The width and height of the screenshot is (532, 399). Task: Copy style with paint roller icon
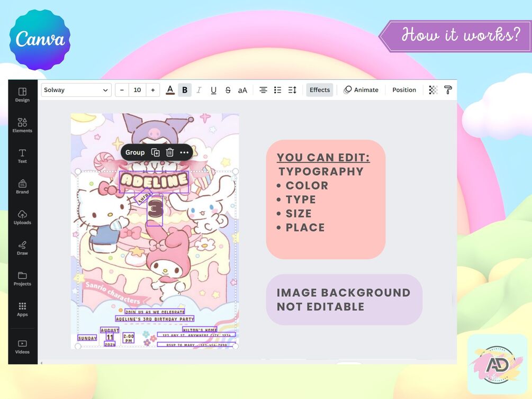(448, 90)
